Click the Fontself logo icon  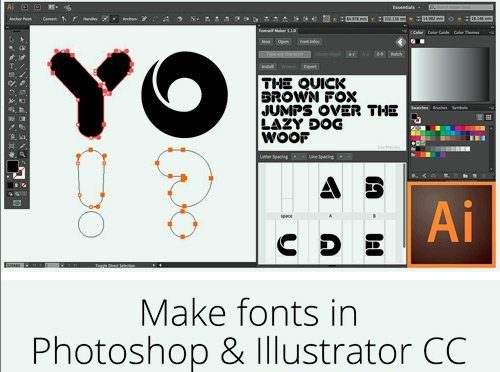point(401,42)
